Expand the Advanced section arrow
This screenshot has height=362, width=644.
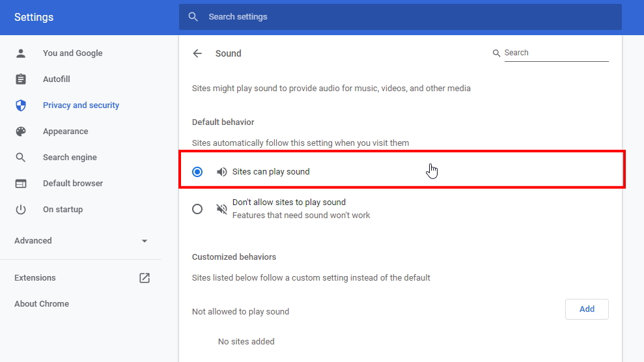(x=145, y=241)
